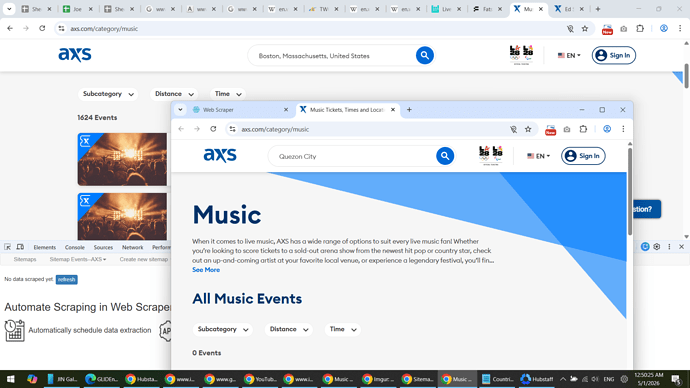This screenshot has width=690, height=388.
Task: Click Sign In in the background window
Action: [613, 55]
